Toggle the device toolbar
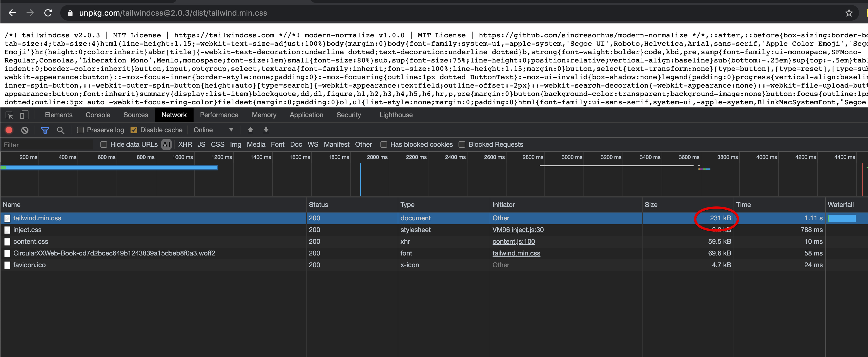Viewport: 868px width, 357px height. 24,115
